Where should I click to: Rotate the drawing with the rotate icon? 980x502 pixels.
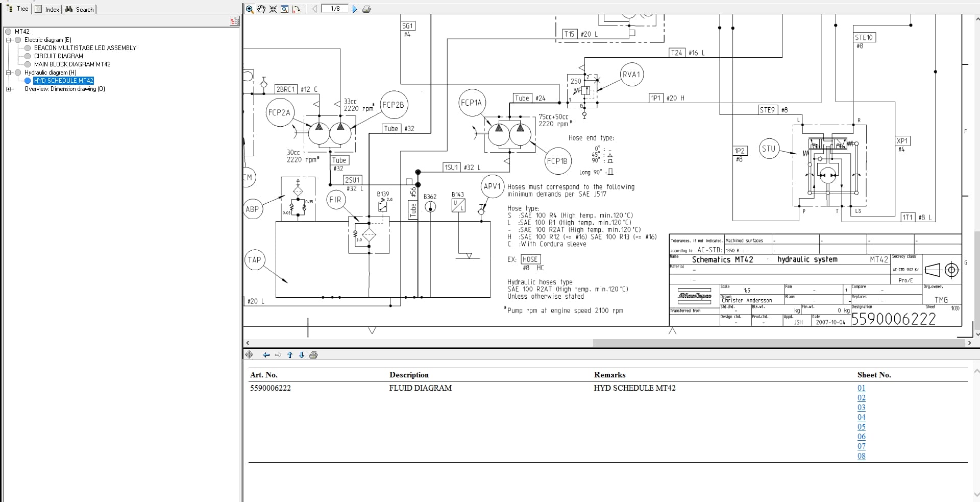tap(296, 9)
